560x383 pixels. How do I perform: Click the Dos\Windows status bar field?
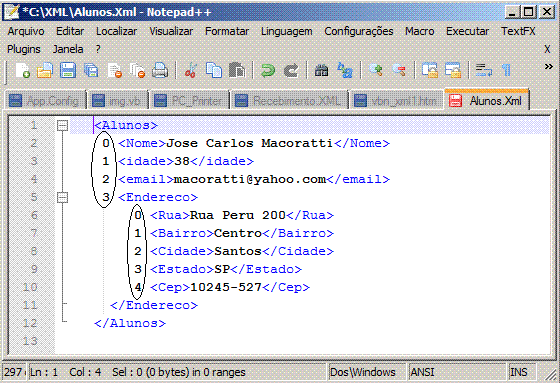pyautogui.click(x=367, y=372)
